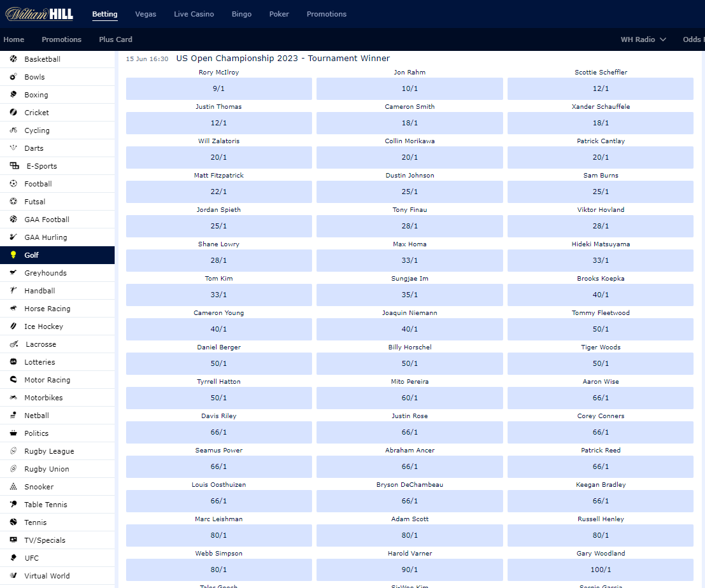The image size is (705, 588).
Task: Select the Poker tab
Action: (279, 14)
